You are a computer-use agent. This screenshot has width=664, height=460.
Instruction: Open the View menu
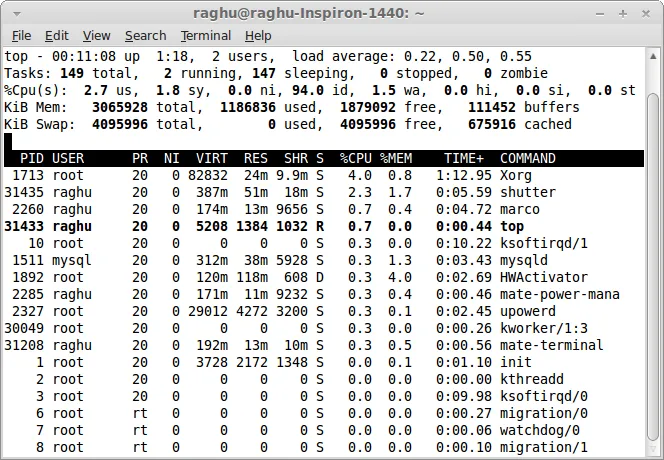[x=97, y=35]
